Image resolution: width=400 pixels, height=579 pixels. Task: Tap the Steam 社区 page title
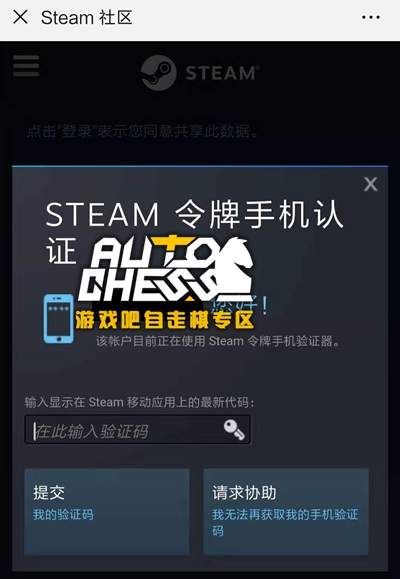point(86,17)
